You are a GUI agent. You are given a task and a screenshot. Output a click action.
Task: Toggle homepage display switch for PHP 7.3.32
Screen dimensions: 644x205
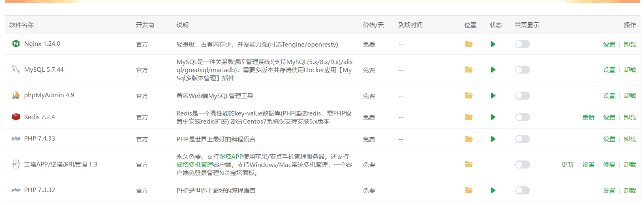522,190
